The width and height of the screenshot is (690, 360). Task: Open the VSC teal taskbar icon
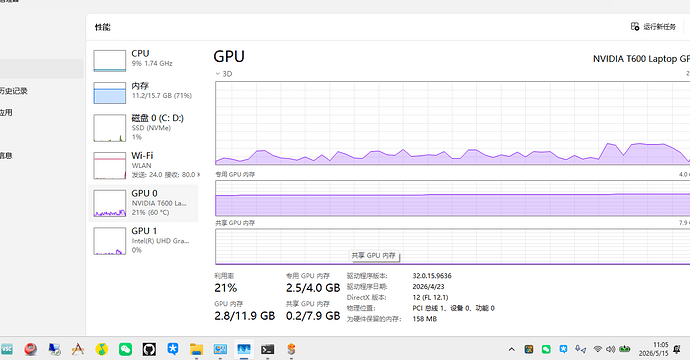(7, 349)
